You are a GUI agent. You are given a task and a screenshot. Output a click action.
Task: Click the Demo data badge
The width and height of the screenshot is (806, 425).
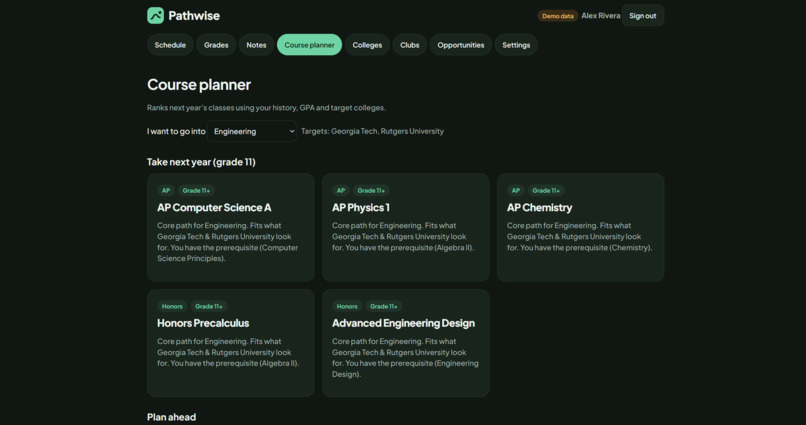558,16
